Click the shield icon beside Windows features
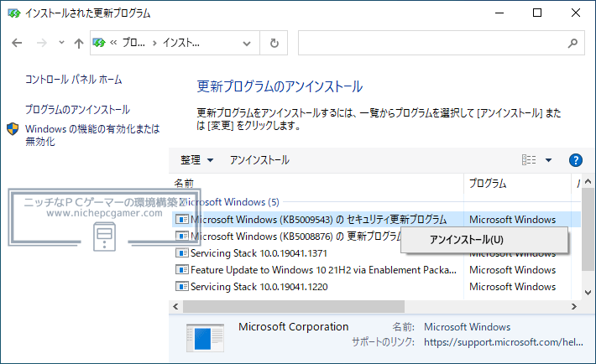This screenshot has width=596, height=364. click(x=13, y=129)
